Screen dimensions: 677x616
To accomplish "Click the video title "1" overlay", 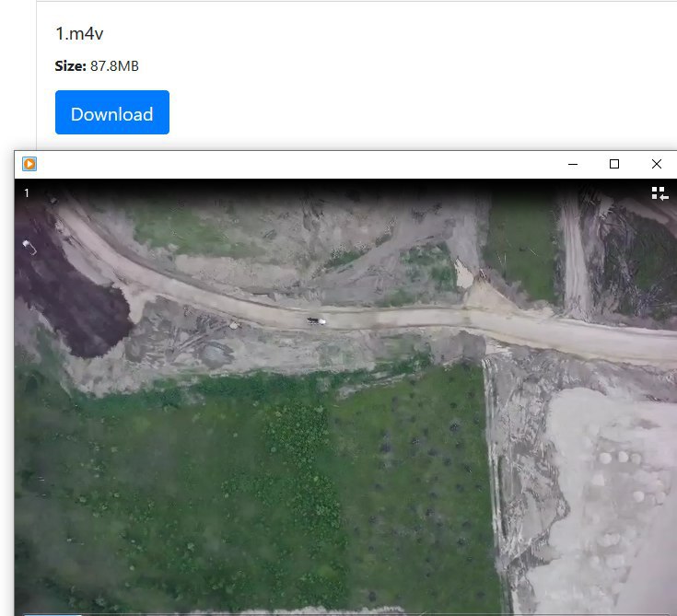I will (27, 193).
